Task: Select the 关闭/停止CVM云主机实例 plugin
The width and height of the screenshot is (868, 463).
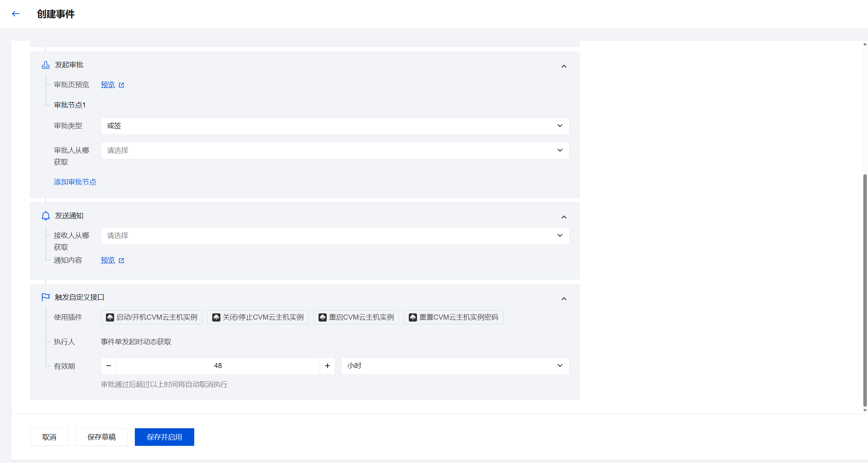Action: point(258,317)
